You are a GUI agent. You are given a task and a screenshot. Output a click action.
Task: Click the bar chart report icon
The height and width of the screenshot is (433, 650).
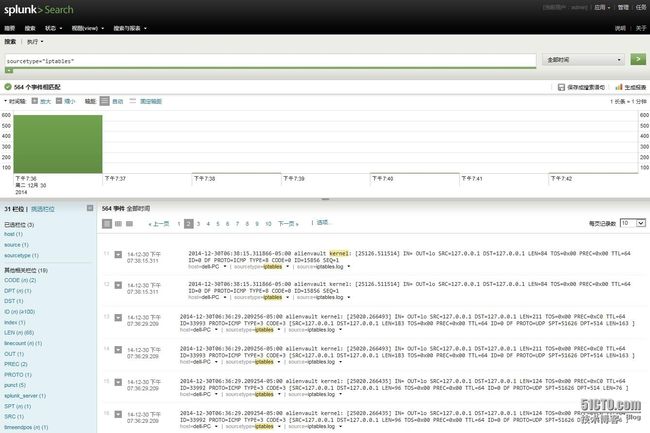619,87
